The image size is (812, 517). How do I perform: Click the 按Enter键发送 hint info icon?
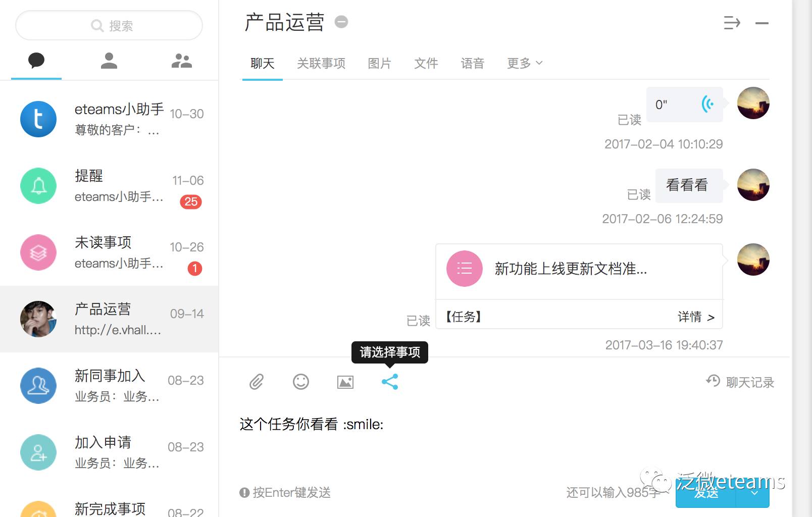[x=245, y=493]
